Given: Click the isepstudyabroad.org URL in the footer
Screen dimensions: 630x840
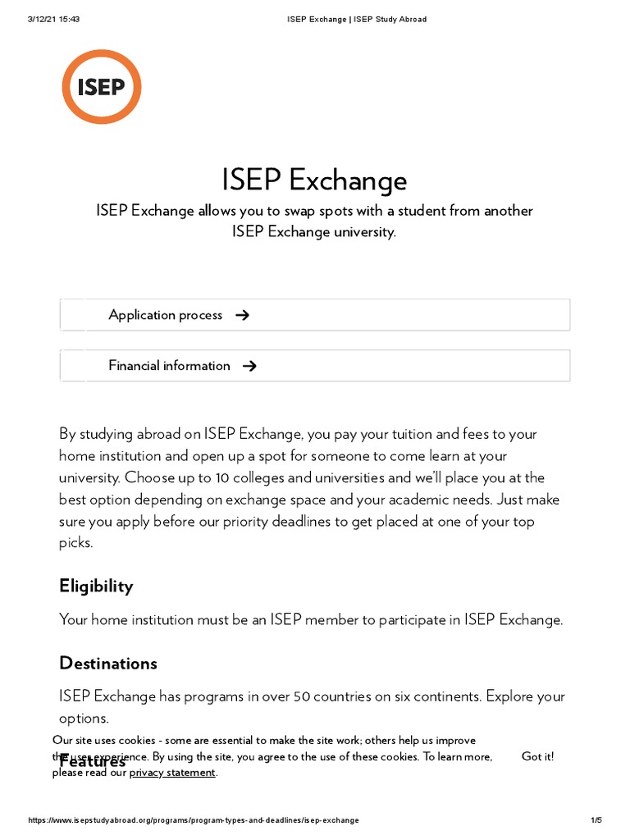Looking at the screenshot, I should 194,820.
